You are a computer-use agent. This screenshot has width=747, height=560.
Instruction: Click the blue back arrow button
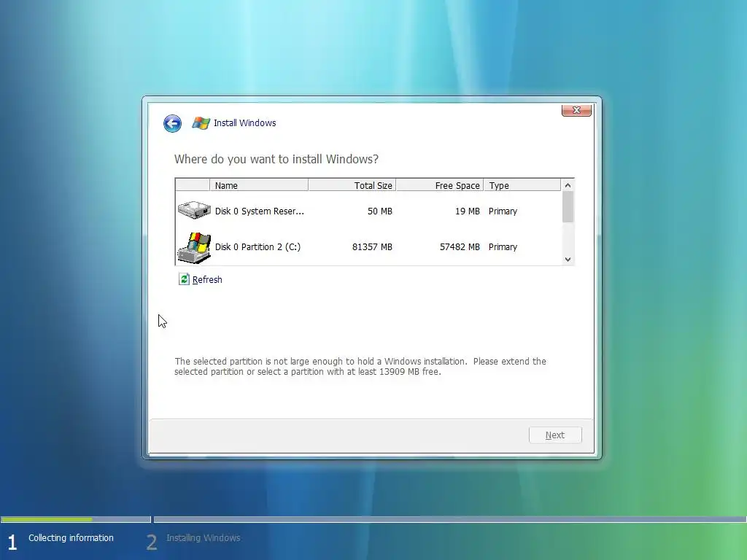(x=172, y=124)
